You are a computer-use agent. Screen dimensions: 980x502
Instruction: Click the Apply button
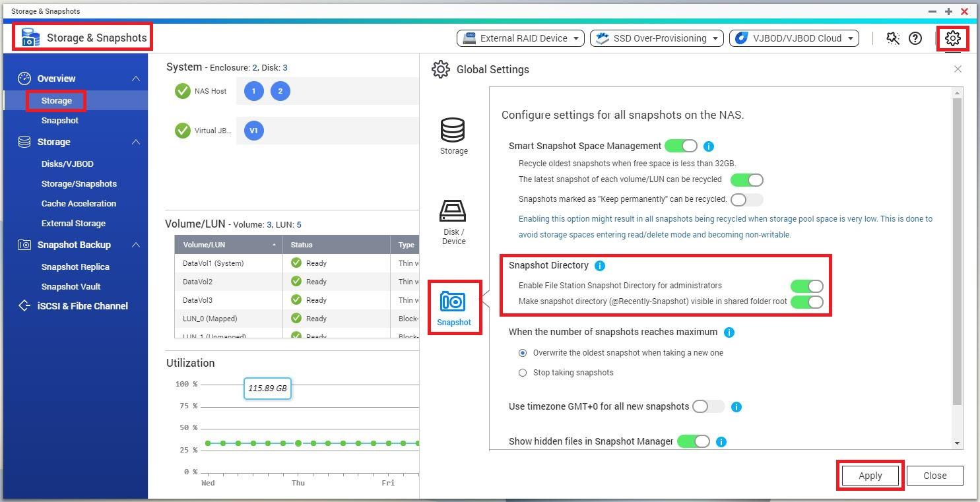coord(870,476)
